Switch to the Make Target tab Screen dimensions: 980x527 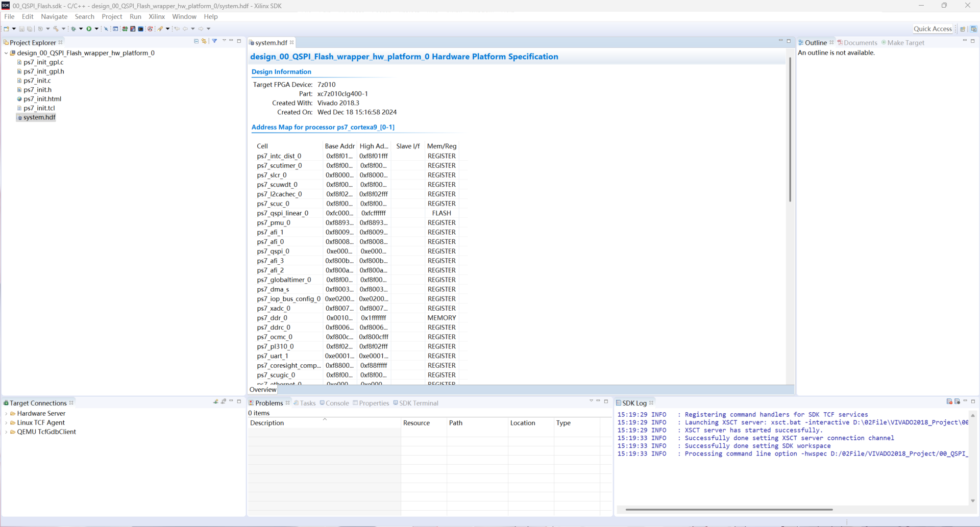903,43
